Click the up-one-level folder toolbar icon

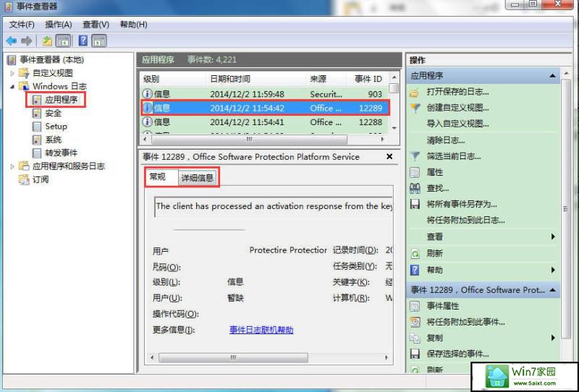pos(47,41)
